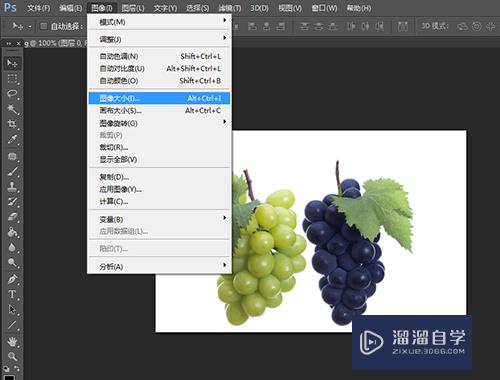
Task: Open the 编辑(E) menu
Action: pos(70,8)
